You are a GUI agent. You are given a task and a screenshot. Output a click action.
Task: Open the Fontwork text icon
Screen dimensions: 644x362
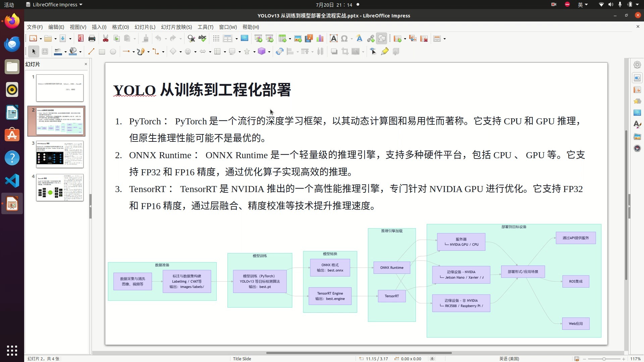(359, 39)
